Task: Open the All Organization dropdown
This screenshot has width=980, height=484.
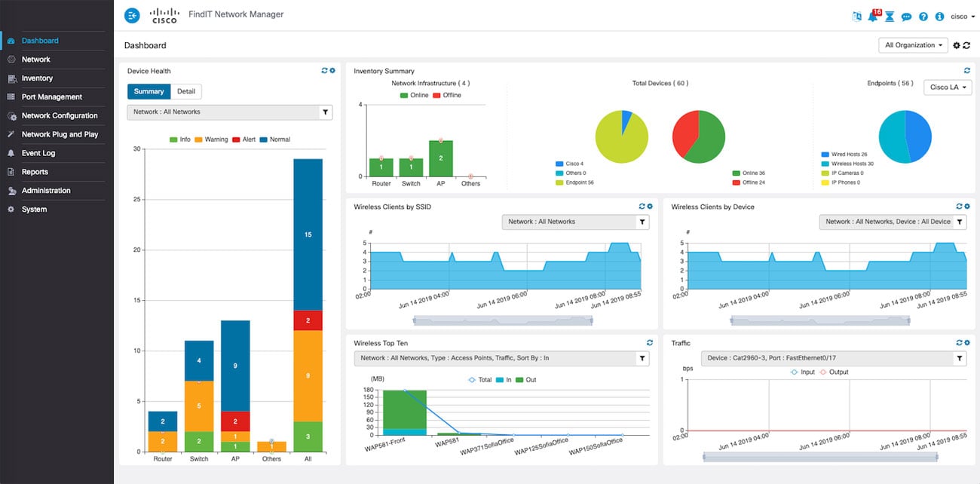Action: pos(913,45)
